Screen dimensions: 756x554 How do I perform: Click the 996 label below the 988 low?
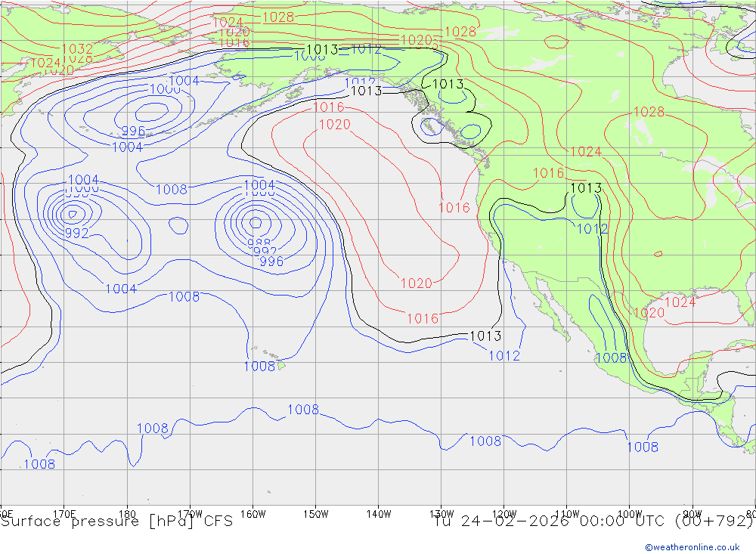pos(271,262)
